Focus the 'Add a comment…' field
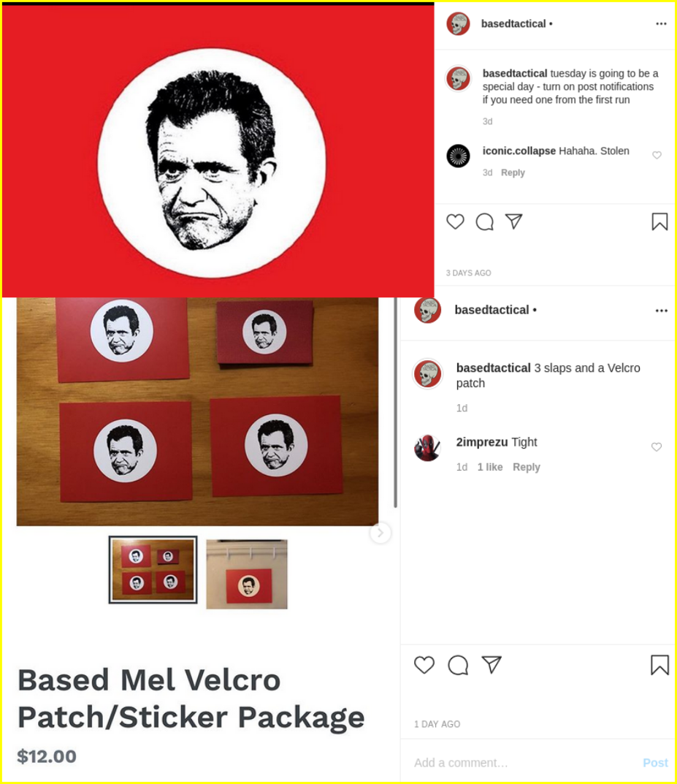The image size is (677, 784). click(x=524, y=763)
